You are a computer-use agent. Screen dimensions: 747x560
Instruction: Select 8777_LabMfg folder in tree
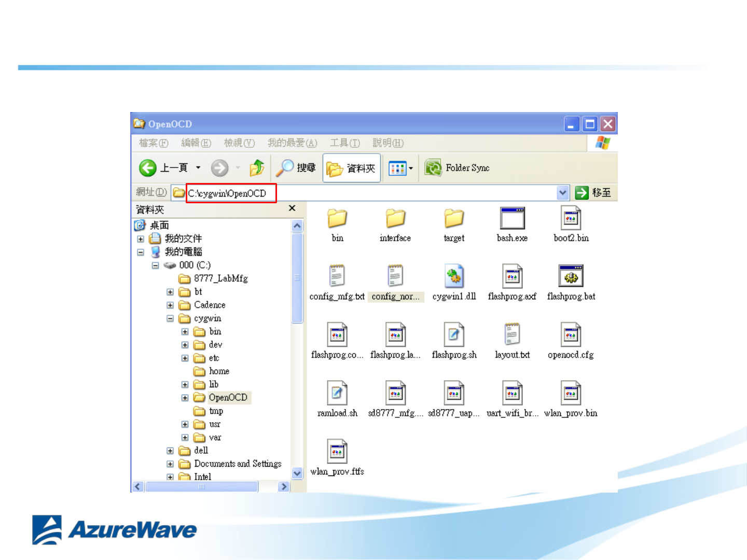pos(213,278)
